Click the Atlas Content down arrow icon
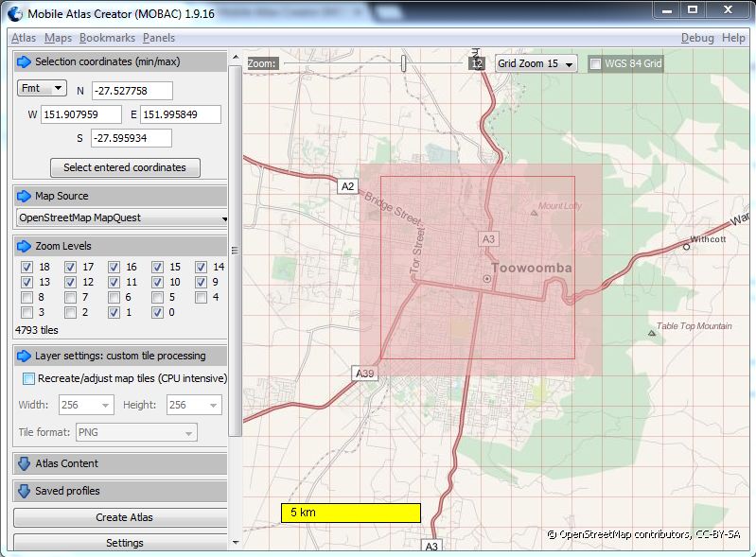 25,463
